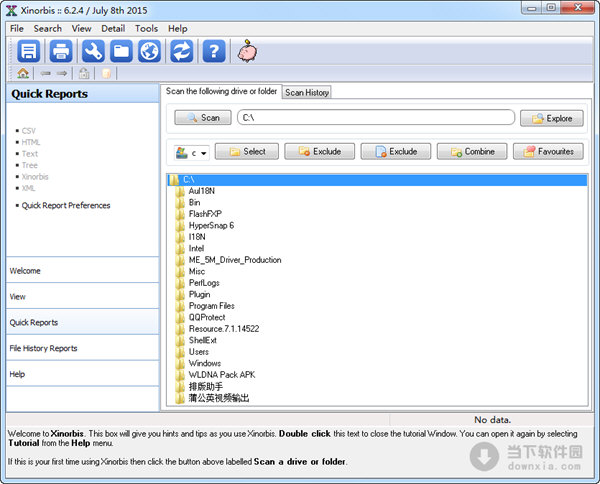Image resolution: width=600 pixels, height=484 pixels.
Task: Open the Search menu
Action: [47, 29]
